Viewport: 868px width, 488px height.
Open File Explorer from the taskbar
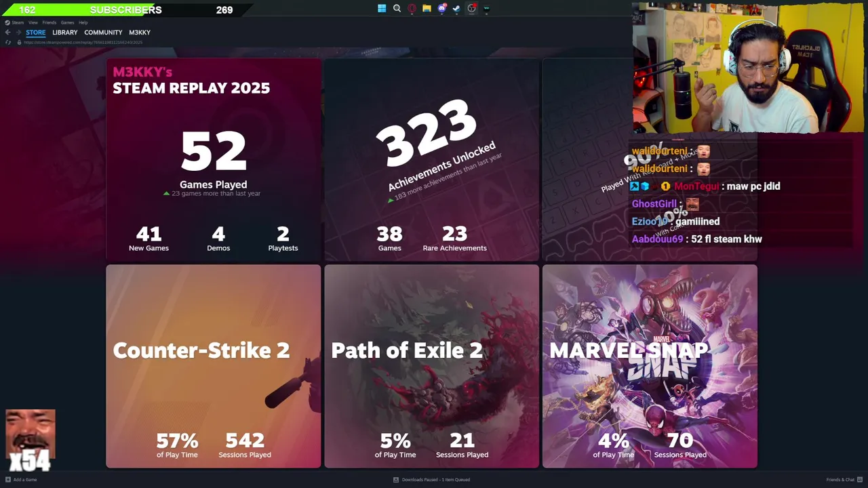point(427,9)
